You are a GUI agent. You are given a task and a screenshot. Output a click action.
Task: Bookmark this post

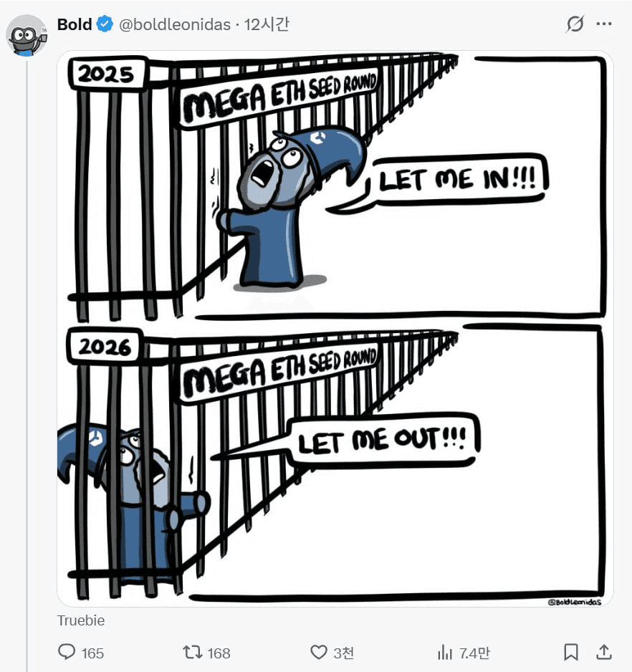coord(570,652)
